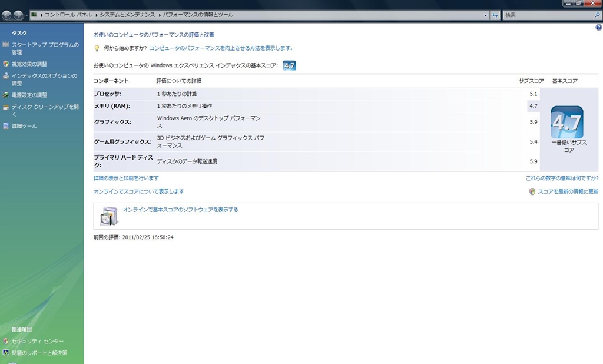Click the small 4.7 base score badge
Screen dimensions: 603x364
289,65
